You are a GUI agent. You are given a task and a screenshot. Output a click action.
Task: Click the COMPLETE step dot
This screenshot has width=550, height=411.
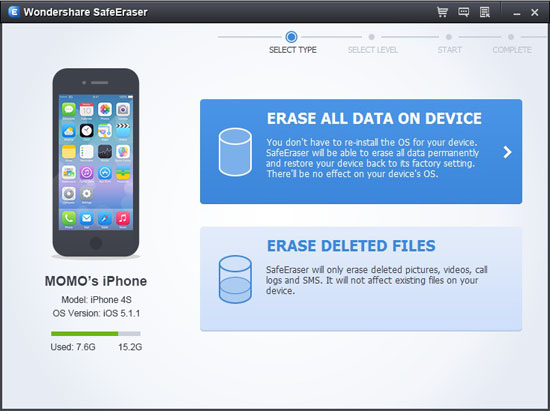coord(511,36)
